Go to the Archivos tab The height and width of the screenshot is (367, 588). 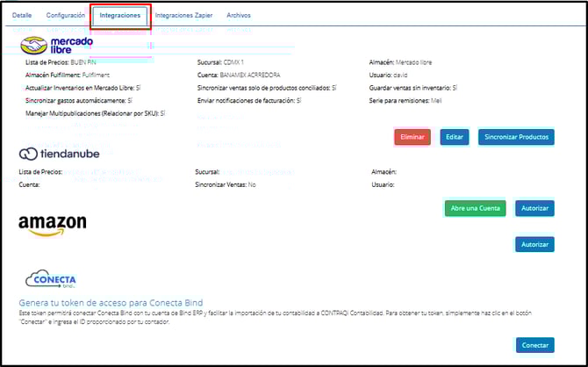point(239,16)
